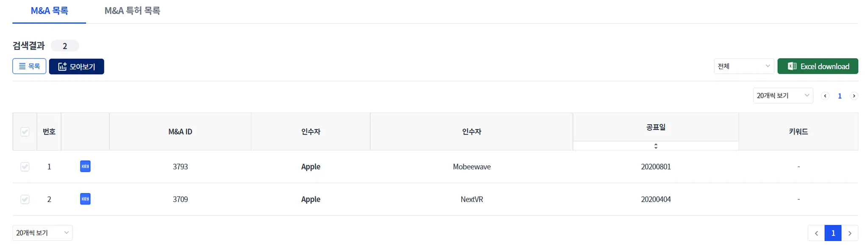
Task: Go to next page using top arrow
Action: click(x=854, y=96)
